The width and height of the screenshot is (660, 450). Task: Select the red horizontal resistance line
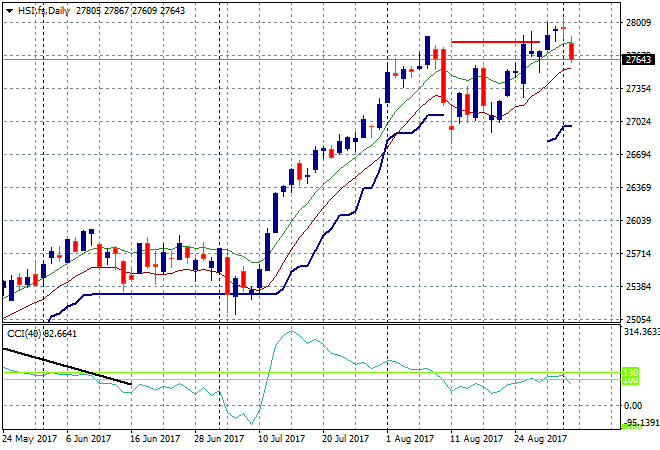coord(495,42)
